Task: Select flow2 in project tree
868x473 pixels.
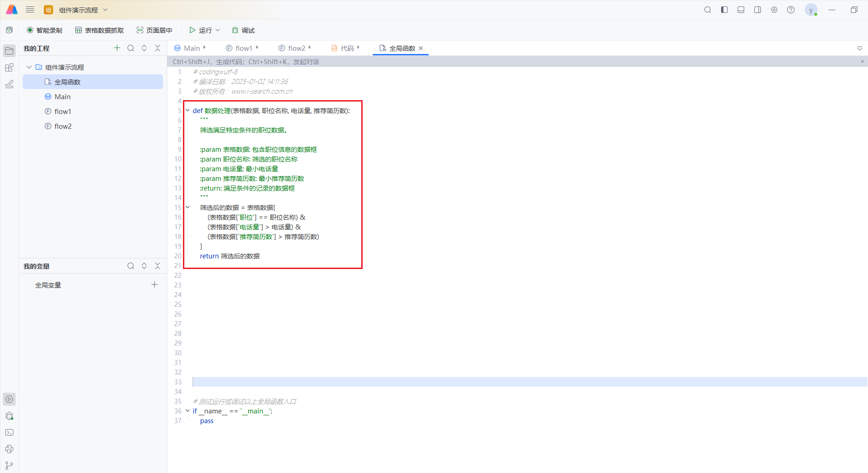Action: coord(93,126)
